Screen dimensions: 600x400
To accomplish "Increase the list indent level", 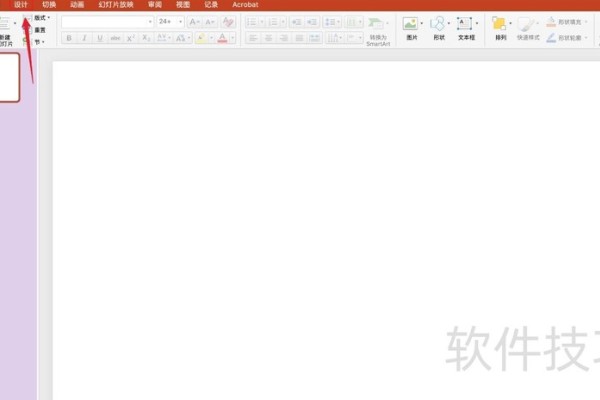I will (x=312, y=22).
